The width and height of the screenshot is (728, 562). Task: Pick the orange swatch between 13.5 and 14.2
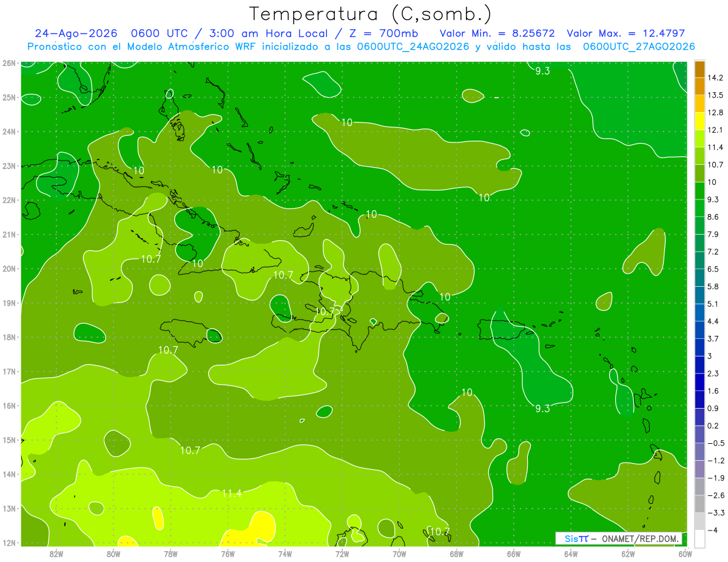[x=699, y=87]
